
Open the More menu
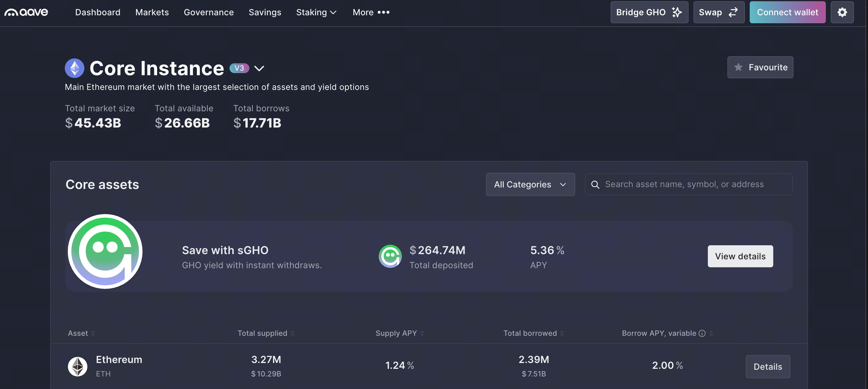(371, 12)
